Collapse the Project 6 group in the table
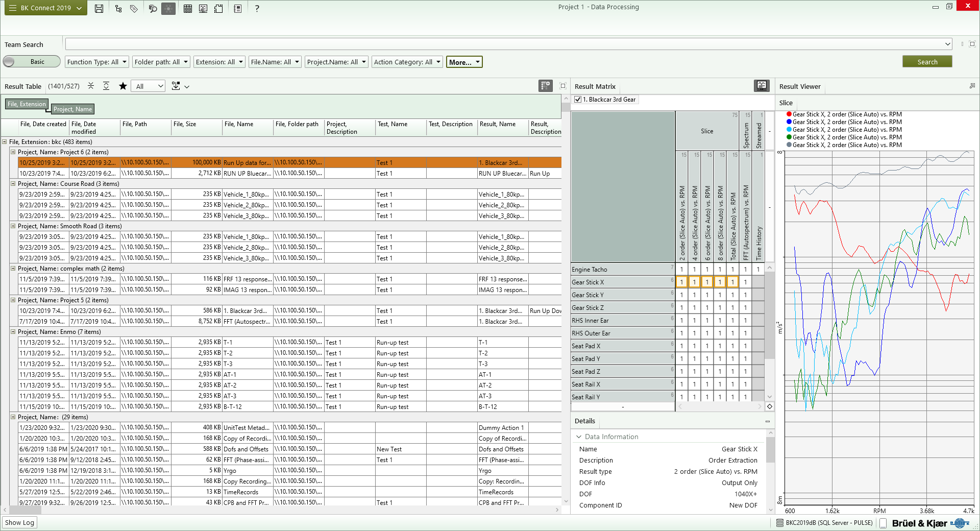This screenshot has width=980, height=531. pyautogui.click(x=13, y=152)
